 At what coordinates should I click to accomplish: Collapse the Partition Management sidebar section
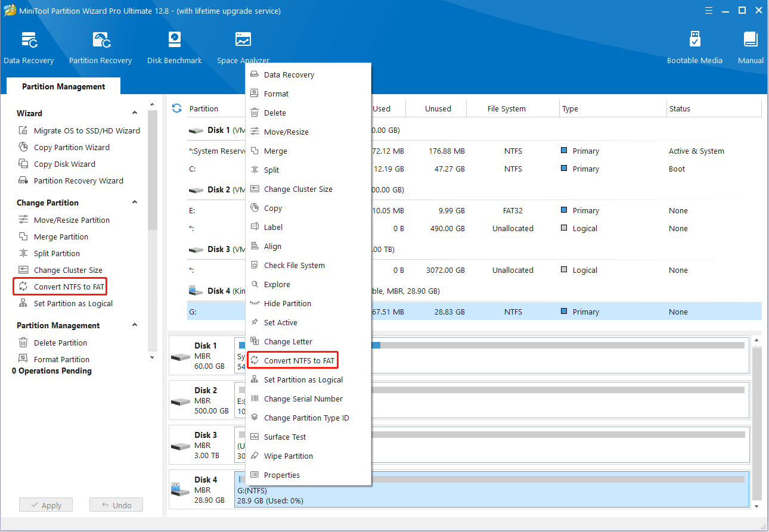[135, 325]
